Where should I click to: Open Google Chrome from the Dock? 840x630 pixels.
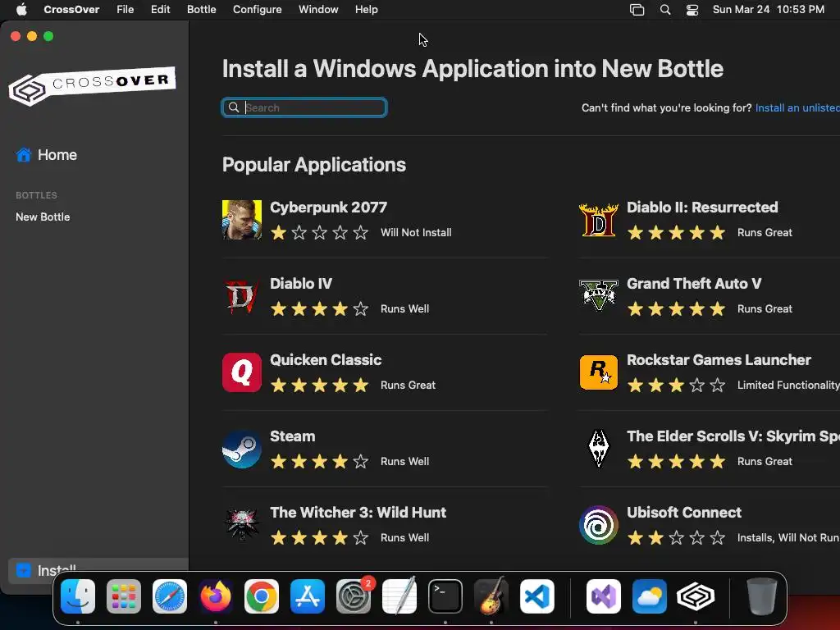(262, 596)
